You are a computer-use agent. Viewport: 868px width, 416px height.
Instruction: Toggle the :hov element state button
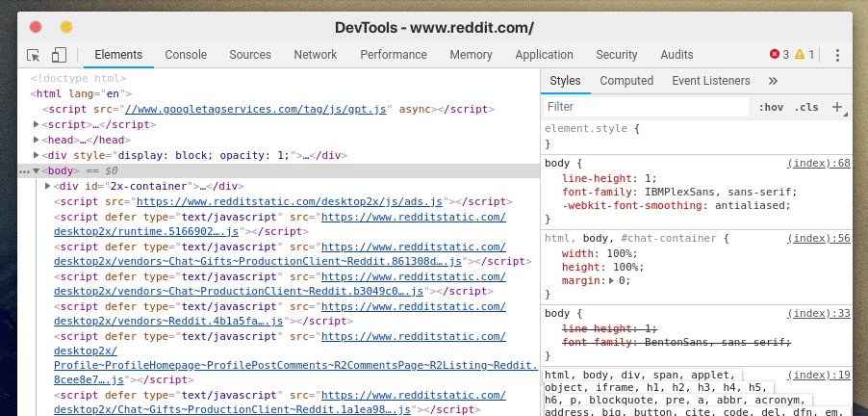(x=771, y=108)
